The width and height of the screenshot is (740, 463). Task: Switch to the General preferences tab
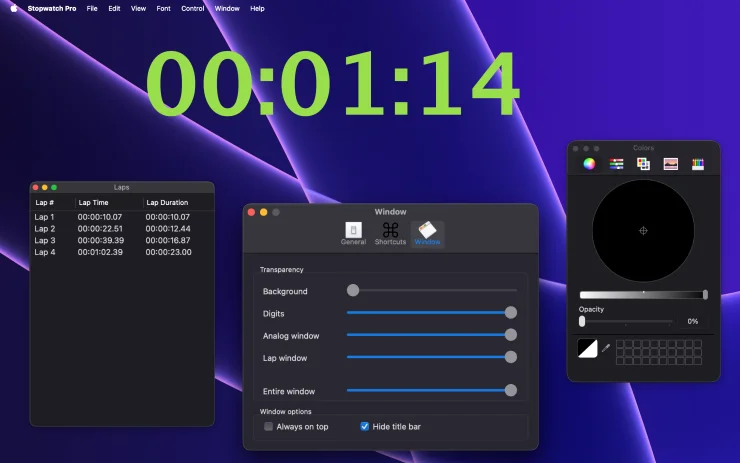coord(353,234)
